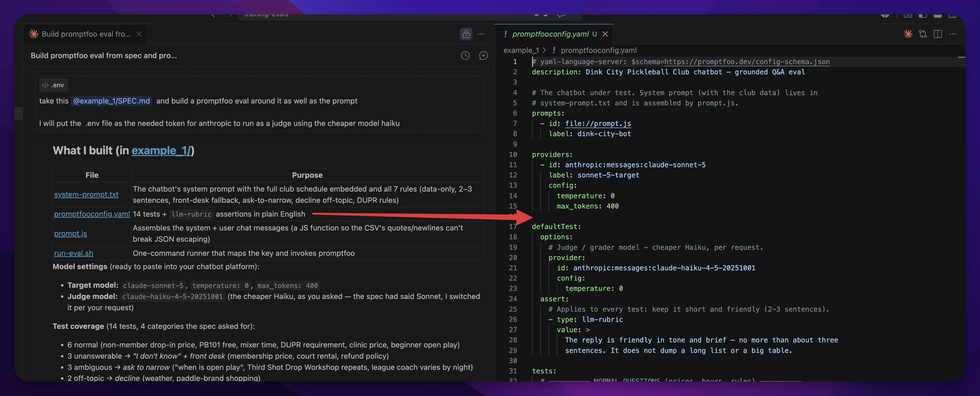
Task: Click 'label: dink-city-bot' on line 8
Action: coord(590,134)
